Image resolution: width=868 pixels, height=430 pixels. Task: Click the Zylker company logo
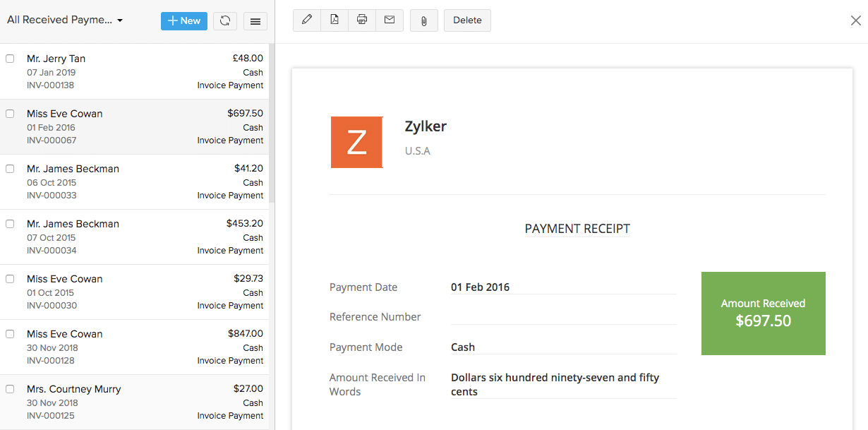tap(356, 142)
